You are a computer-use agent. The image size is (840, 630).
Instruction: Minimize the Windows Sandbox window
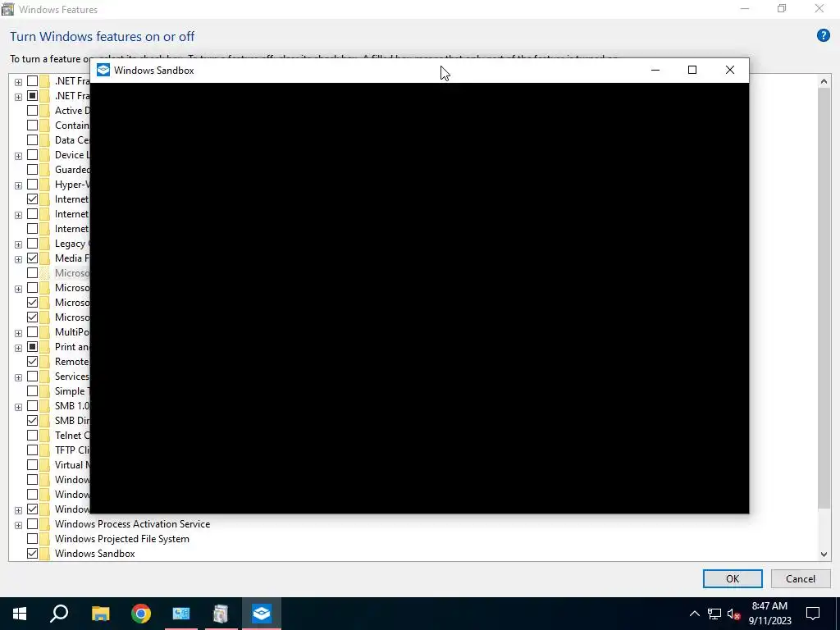(x=655, y=71)
